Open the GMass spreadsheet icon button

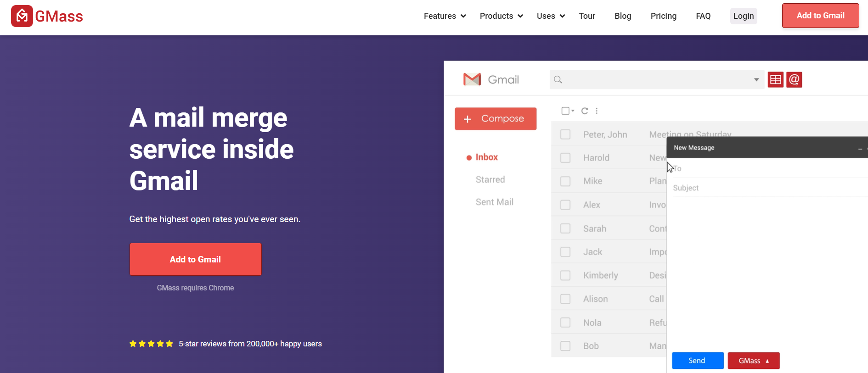click(776, 80)
